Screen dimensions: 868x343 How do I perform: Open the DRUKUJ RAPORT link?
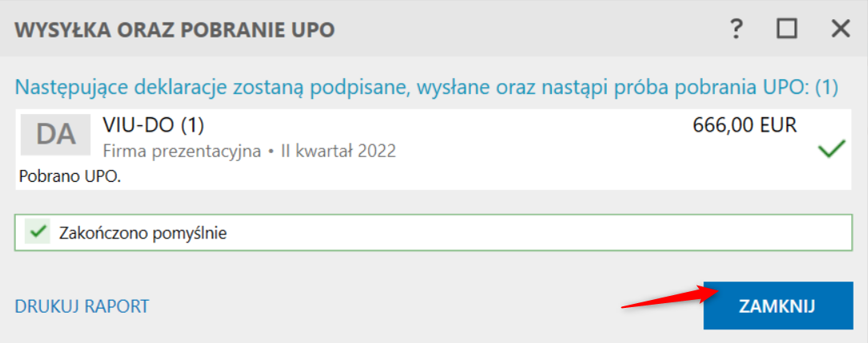[82, 306]
